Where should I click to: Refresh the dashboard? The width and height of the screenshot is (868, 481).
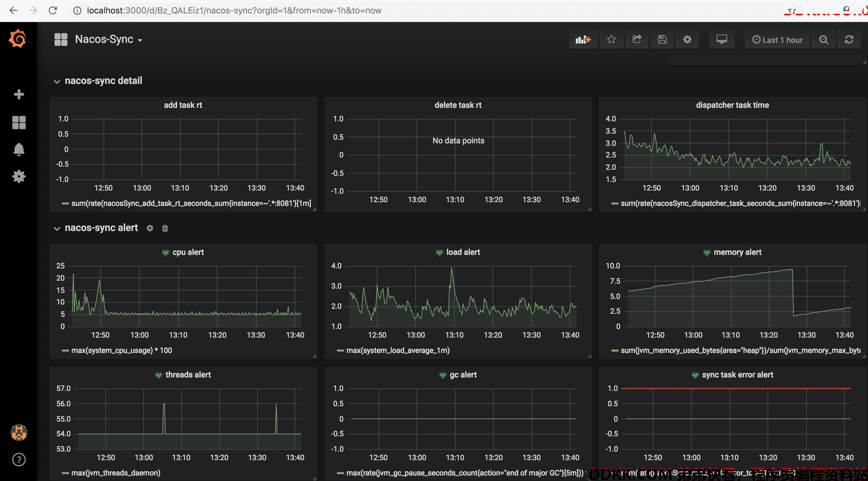point(849,40)
